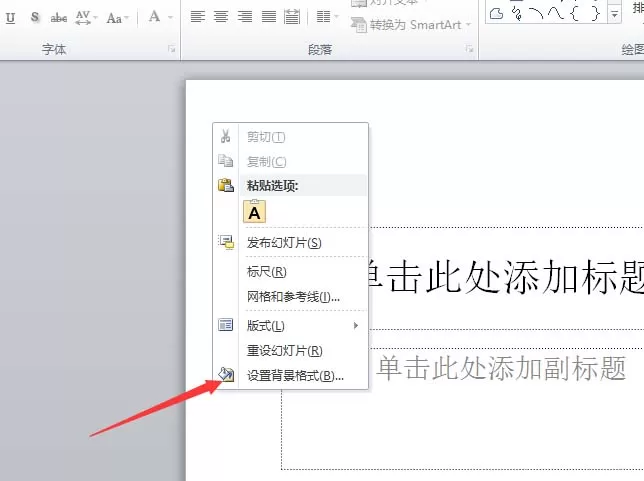Open character spacing AV dropdown
Image resolution: width=644 pixels, height=481 pixels.
coord(86,18)
